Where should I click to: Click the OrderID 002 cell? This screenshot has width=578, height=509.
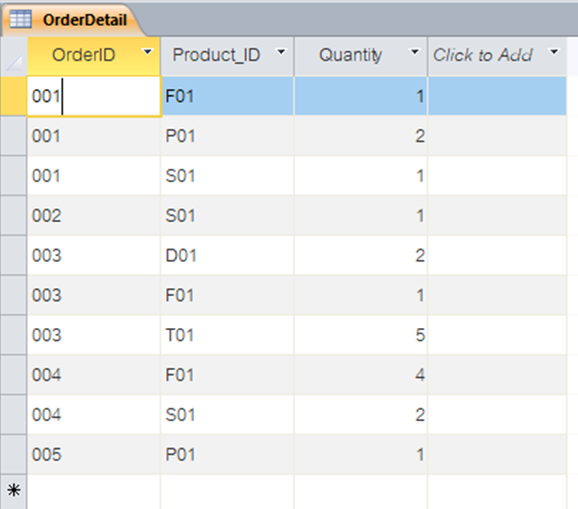point(94,215)
